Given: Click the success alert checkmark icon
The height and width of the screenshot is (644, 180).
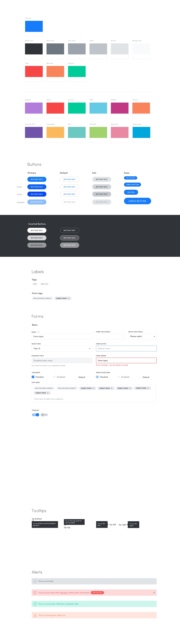Looking at the screenshot, I should [35, 604].
